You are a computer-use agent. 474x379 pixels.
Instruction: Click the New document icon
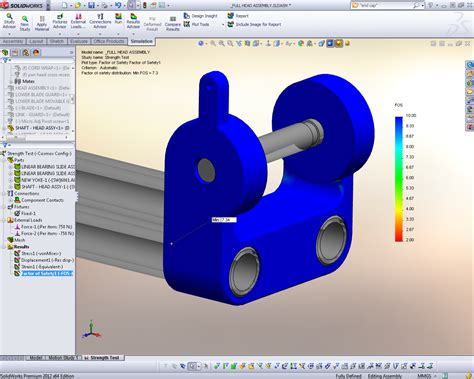tap(65, 5)
